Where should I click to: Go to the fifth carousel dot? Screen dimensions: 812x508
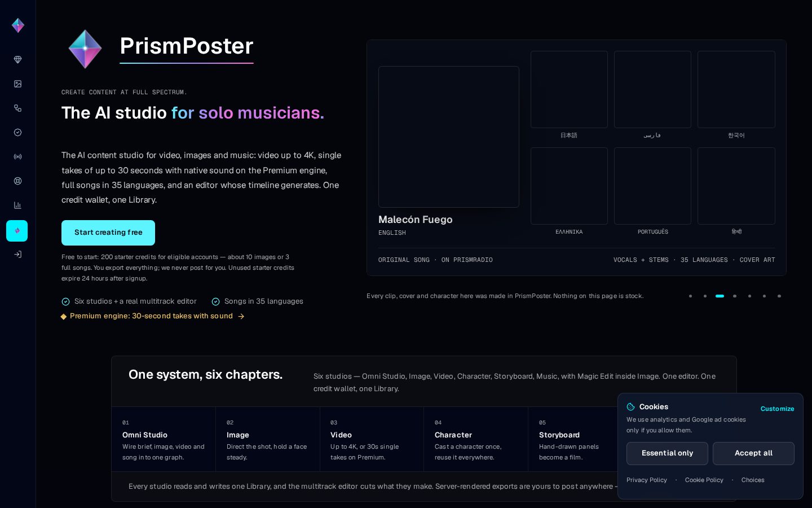point(749,296)
